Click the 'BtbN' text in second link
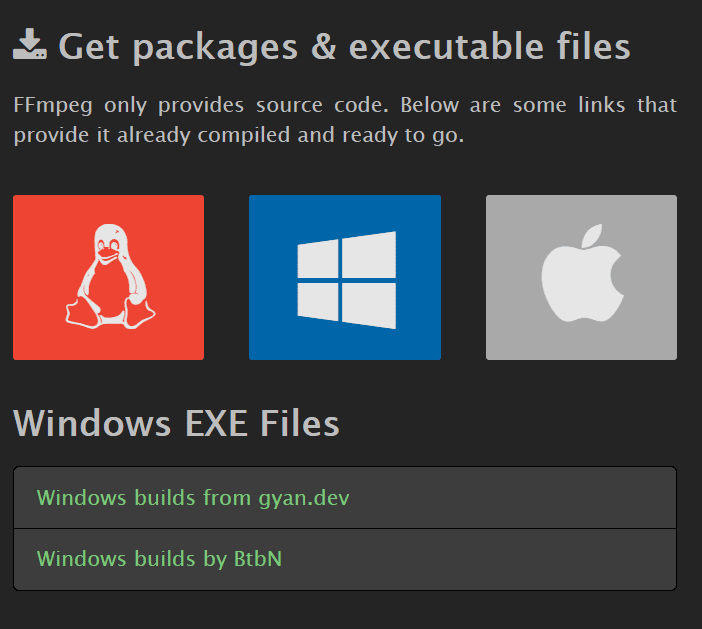Image resolution: width=702 pixels, height=629 pixels. pos(258,559)
